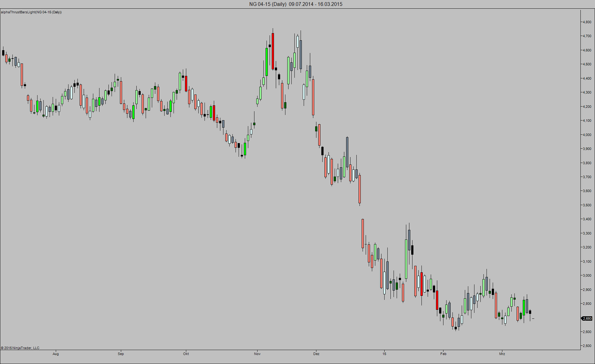Click the 2,693 current price marker

pos(587,318)
